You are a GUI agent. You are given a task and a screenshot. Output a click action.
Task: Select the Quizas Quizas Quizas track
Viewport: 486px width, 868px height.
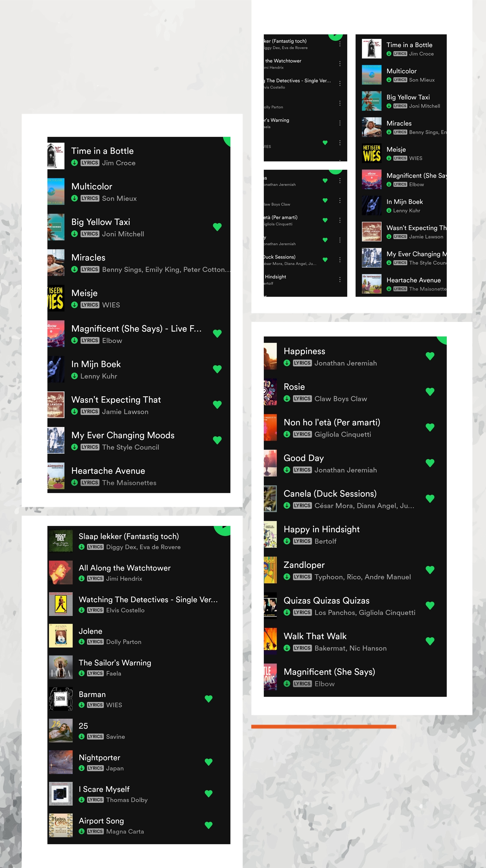(355, 606)
